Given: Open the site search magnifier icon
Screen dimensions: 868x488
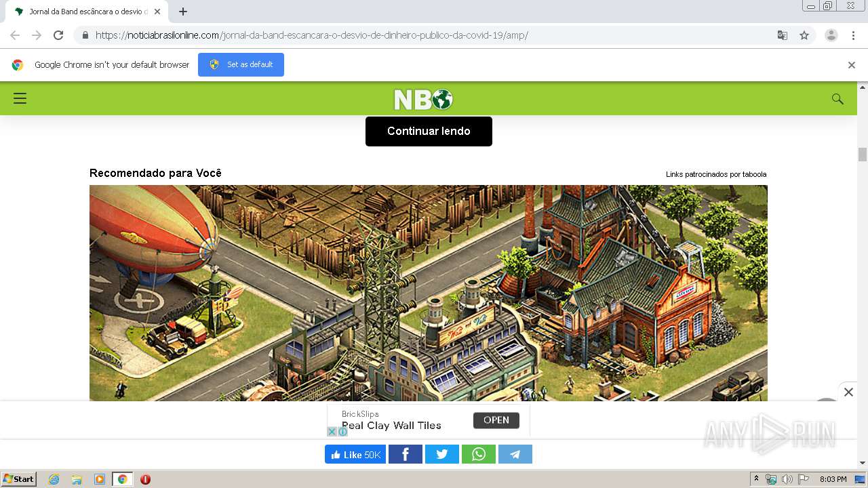Looking at the screenshot, I should click(x=837, y=99).
